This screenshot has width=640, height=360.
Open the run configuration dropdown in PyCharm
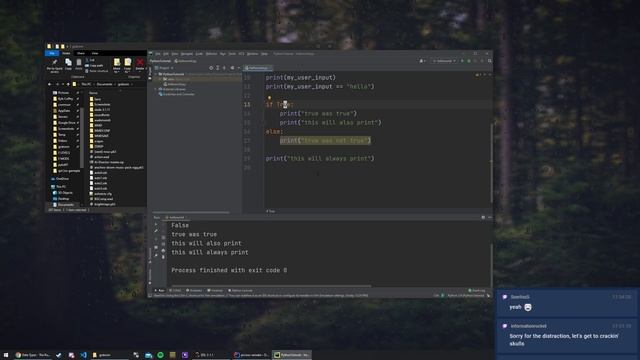444,61
